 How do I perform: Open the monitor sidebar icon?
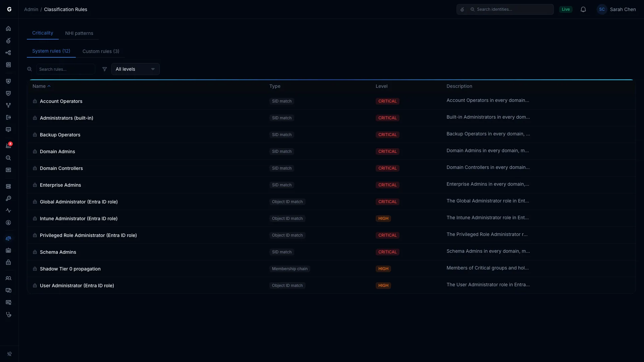pyautogui.click(x=8, y=129)
